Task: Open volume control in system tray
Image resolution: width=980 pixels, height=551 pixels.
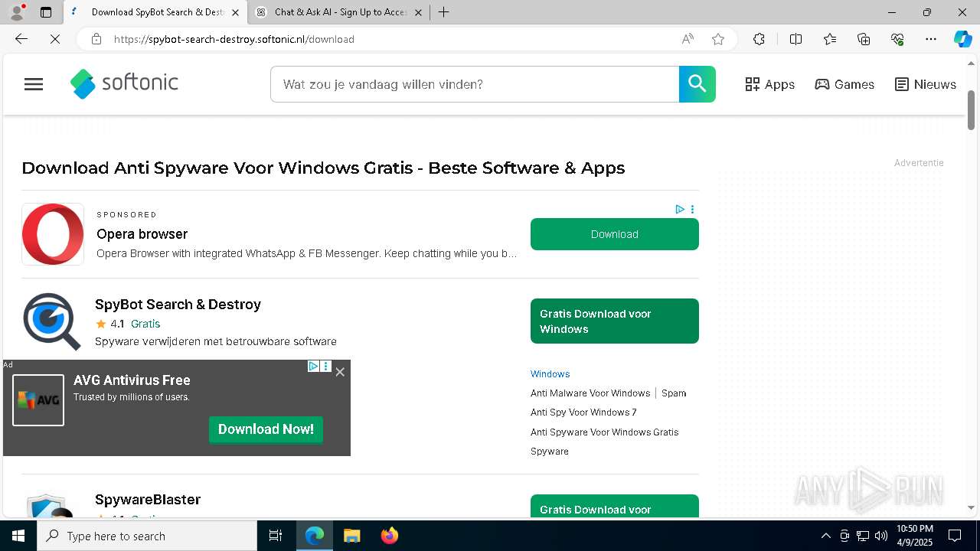Action: click(x=881, y=536)
